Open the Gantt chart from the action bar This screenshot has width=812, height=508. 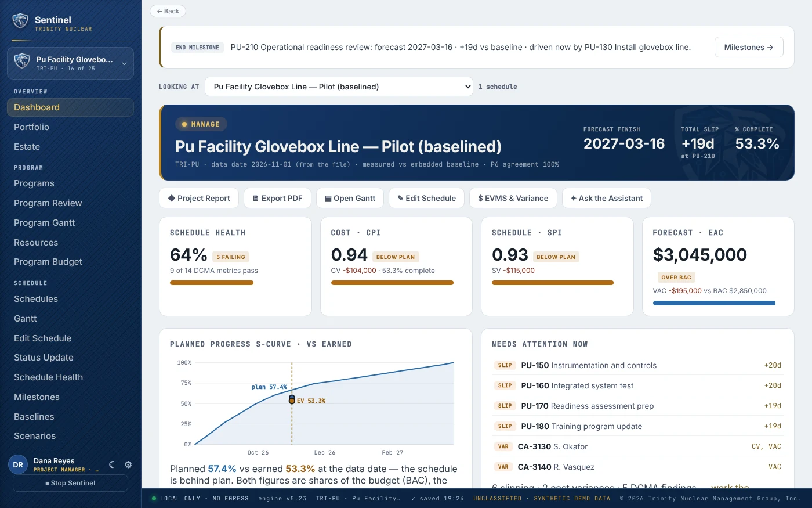pos(350,198)
